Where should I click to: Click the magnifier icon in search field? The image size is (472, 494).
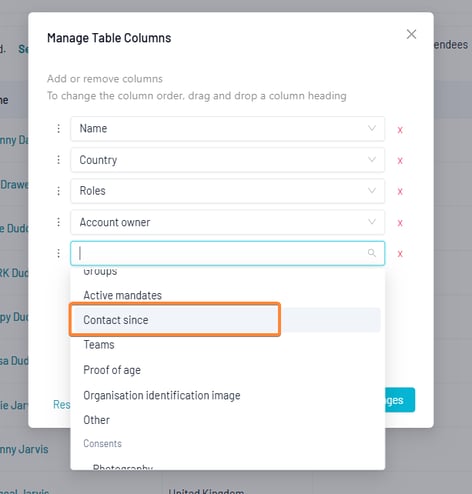point(372,253)
